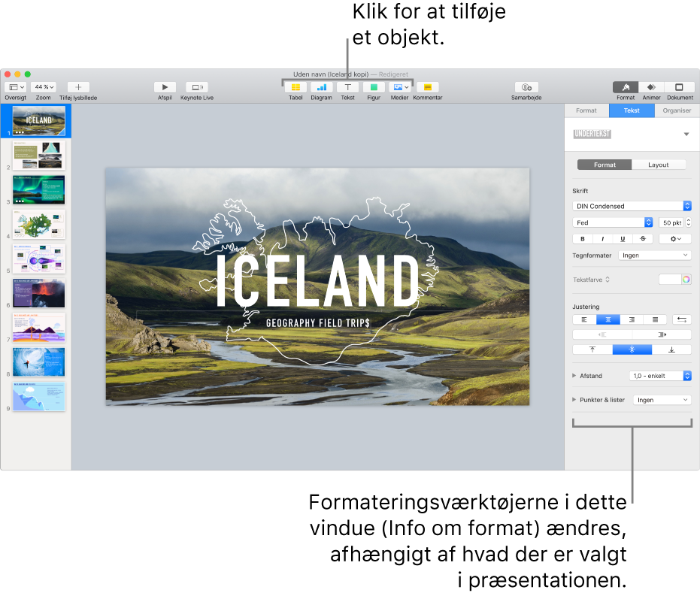Align text to top vertically
700x596 pixels.
[x=592, y=349]
